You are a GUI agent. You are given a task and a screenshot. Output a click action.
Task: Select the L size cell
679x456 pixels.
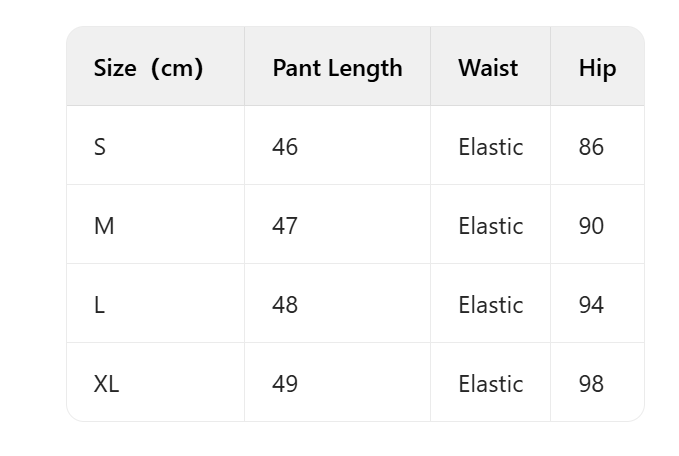point(99,305)
